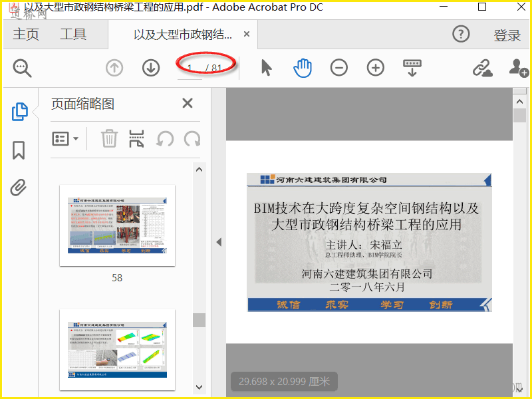The width and height of the screenshot is (532, 399).
Task: Go to next page arrow
Action: [x=151, y=68]
